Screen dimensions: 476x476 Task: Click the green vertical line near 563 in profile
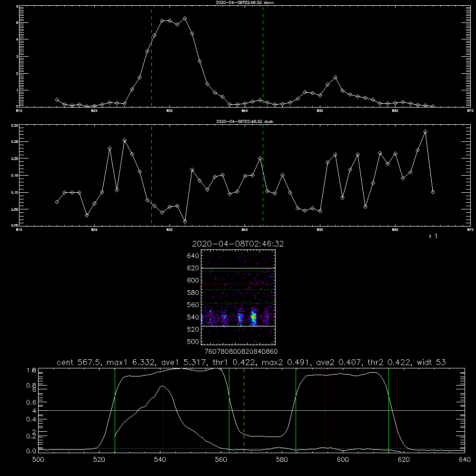pyautogui.click(x=229, y=410)
